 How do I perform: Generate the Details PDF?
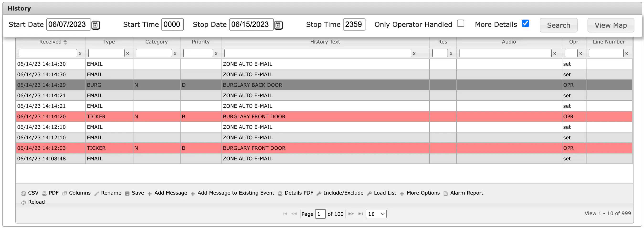pos(296,193)
